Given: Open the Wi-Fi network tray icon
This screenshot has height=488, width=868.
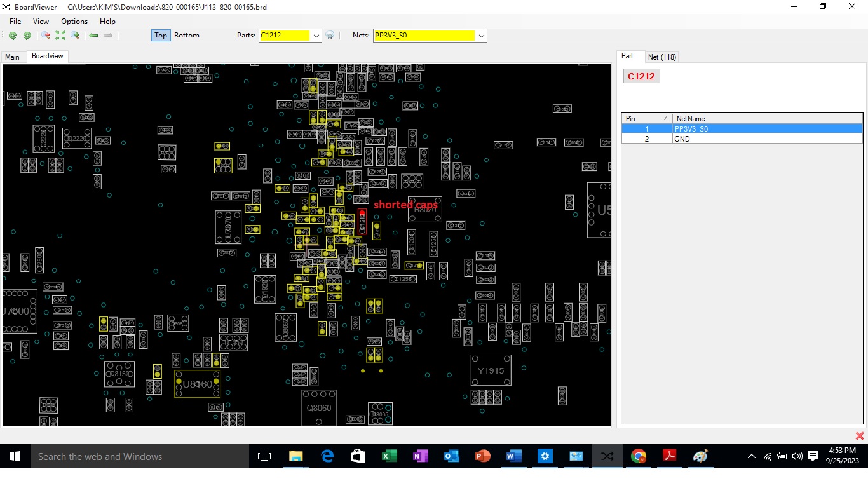Looking at the screenshot, I should point(768,456).
